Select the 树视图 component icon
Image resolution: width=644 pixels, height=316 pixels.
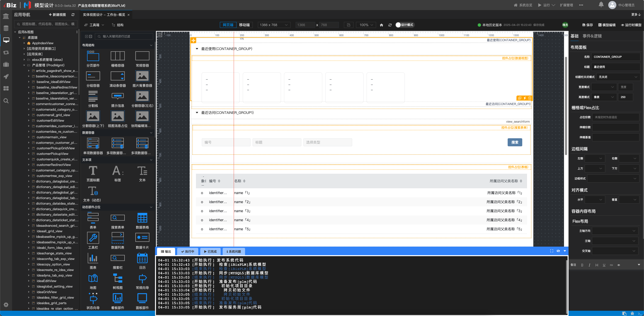[x=117, y=278]
